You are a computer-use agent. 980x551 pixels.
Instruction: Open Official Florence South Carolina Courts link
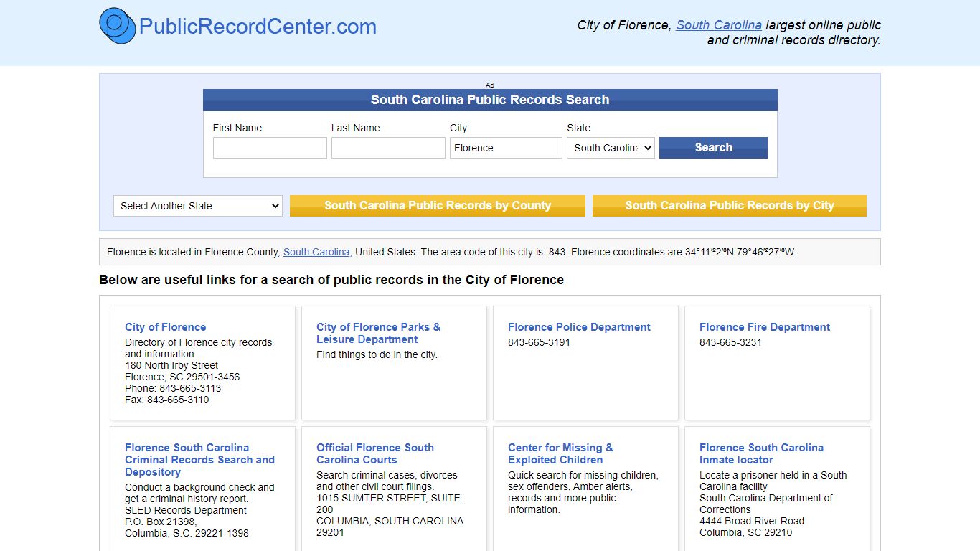pyautogui.click(x=375, y=453)
